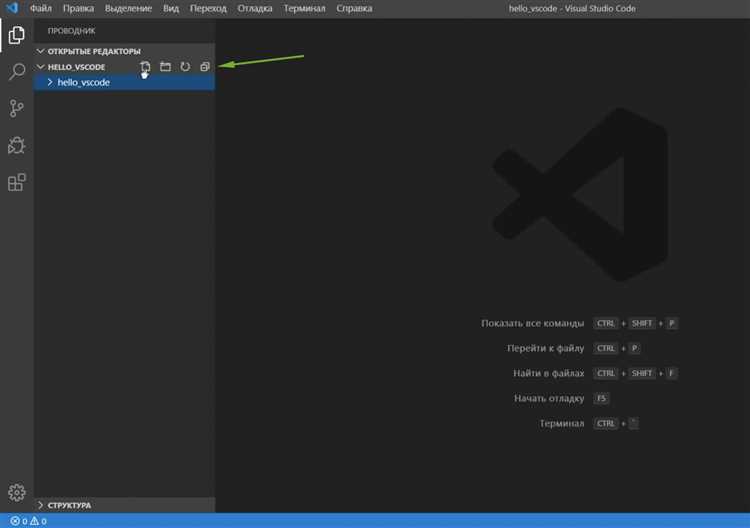This screenshot has width=750, height=528.
Task: Click the Refresh Explorer icon
Action: point(185,67)
